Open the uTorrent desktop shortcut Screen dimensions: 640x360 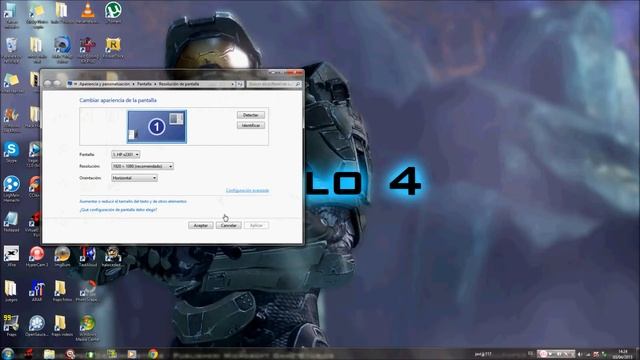113,10
